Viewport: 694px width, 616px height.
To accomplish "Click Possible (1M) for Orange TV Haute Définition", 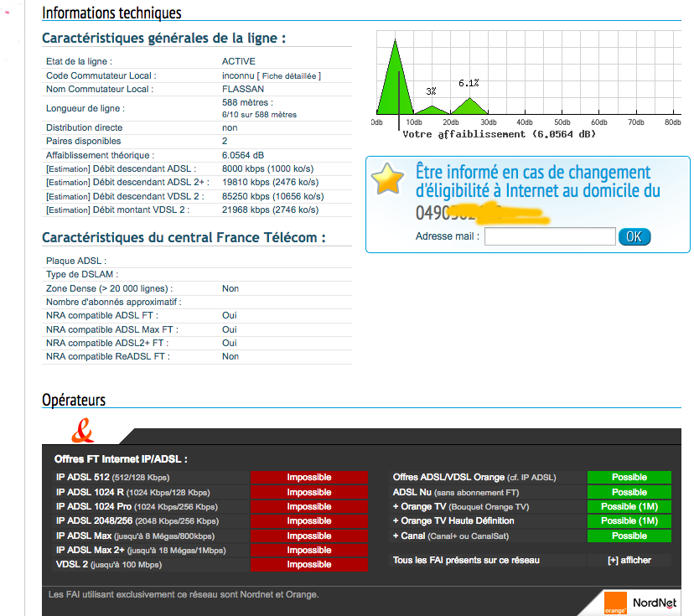I will click(x=629, y=520).
